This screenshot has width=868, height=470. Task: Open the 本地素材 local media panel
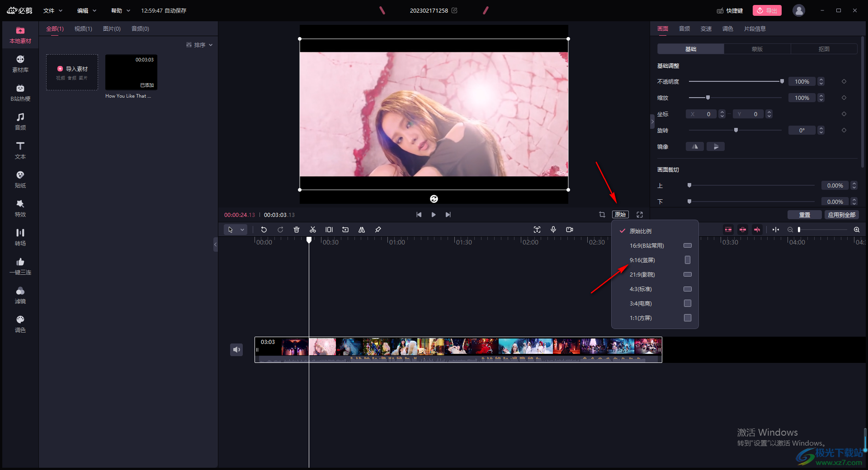click(20, 35)
